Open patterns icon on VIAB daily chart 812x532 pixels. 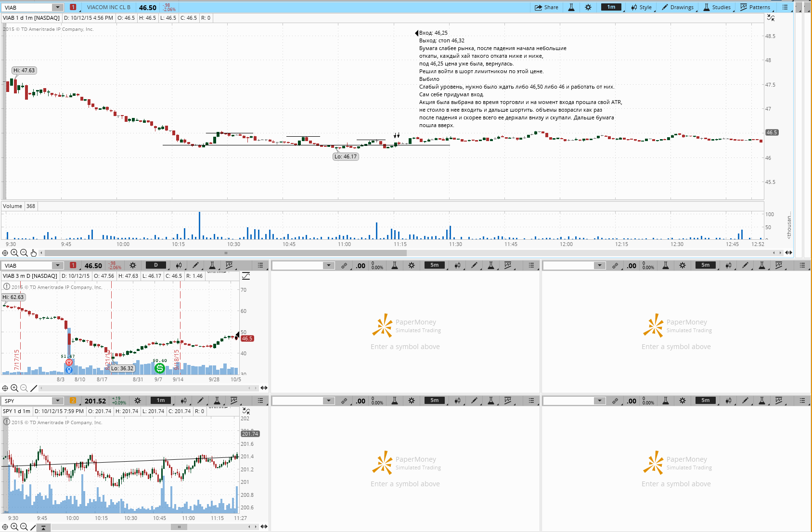(229, 265)
